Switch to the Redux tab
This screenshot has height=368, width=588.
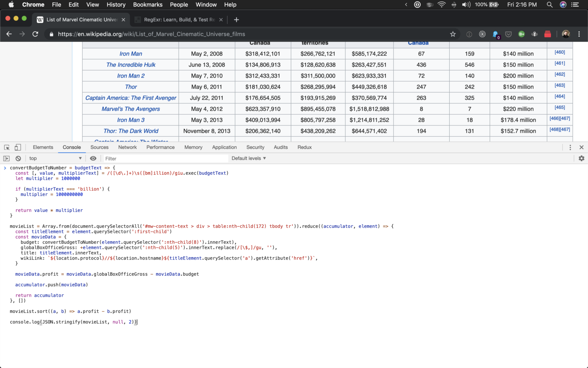pyautogui.click(x=305, y=147)
